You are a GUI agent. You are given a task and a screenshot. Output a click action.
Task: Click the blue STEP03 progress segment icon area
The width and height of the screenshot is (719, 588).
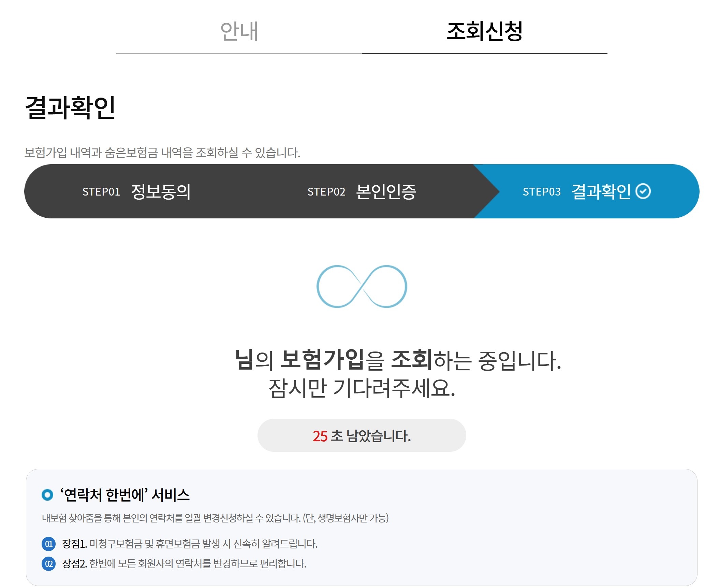pos(597,192)
